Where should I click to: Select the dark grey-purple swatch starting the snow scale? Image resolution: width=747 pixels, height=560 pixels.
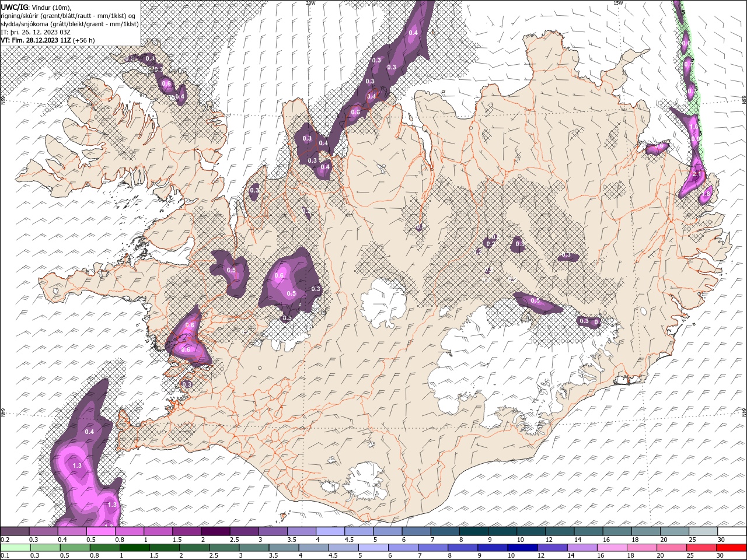click(15, 531)
